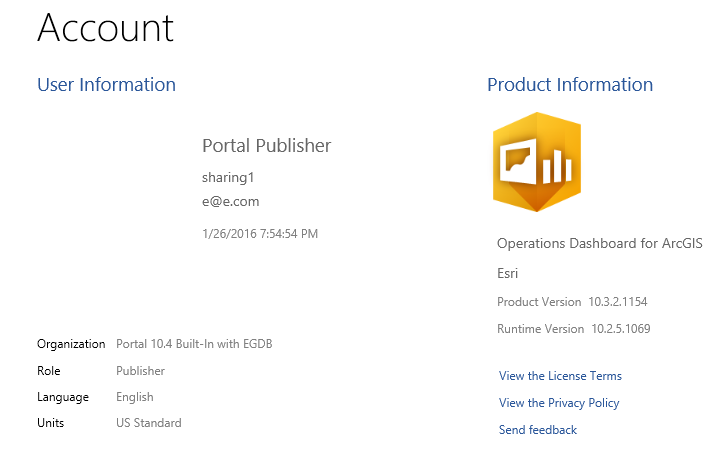Click the US Standard units value
Screen dimensions: 716x456
[149, 423]
